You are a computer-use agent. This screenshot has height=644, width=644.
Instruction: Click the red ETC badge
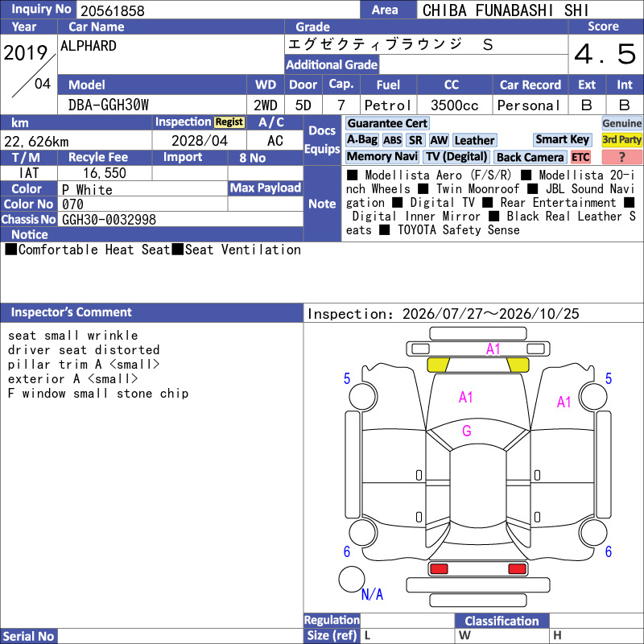[580, 157]
